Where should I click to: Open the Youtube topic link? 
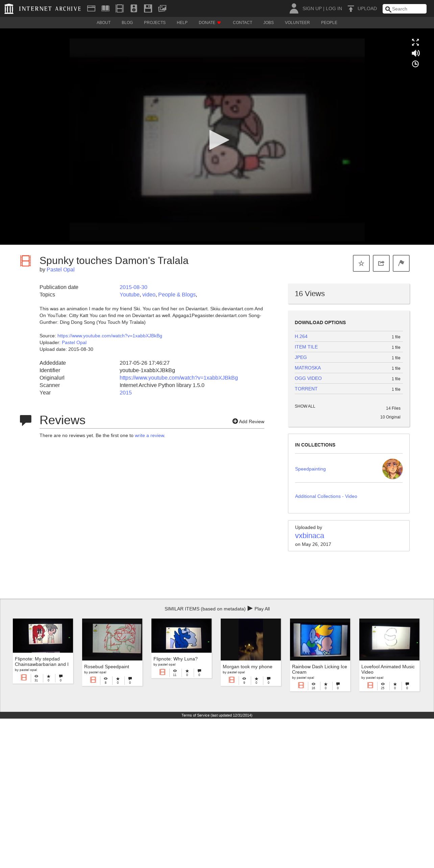pos(129,294)
